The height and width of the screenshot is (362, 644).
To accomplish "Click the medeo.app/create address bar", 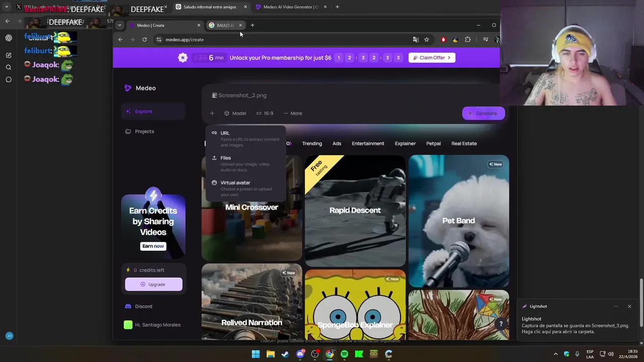I will click(282, 40).
